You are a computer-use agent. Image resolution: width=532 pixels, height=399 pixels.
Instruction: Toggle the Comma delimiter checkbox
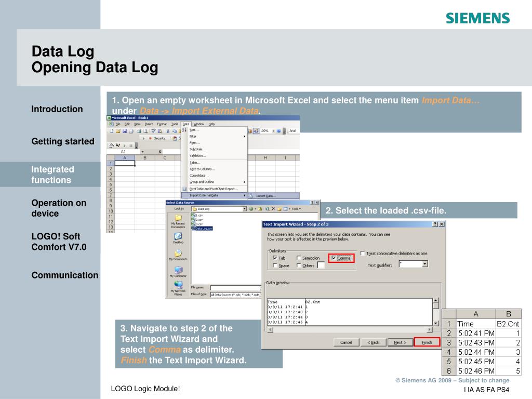tap(334, 258)
